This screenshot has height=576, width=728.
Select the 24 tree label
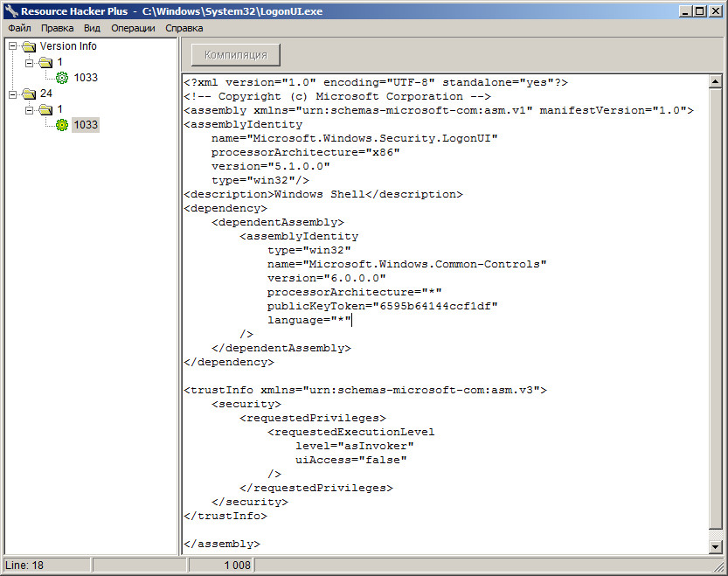(46, 94)
